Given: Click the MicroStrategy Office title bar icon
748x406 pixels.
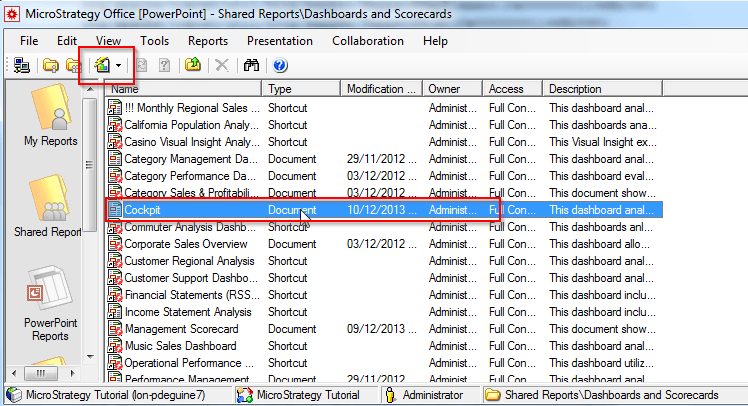Looking at the screenshot, I should tap(12, 14).
